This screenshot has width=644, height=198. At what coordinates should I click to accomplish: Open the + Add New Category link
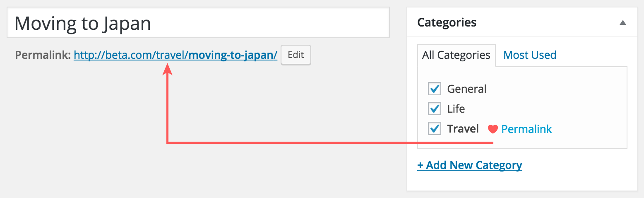pyautogui.click(x=469, y=165)
